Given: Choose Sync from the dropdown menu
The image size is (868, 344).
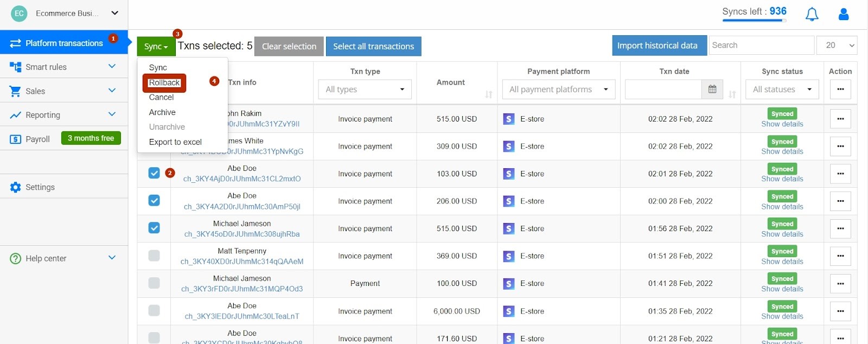Looking at the screenshot, I should (158, 67).
